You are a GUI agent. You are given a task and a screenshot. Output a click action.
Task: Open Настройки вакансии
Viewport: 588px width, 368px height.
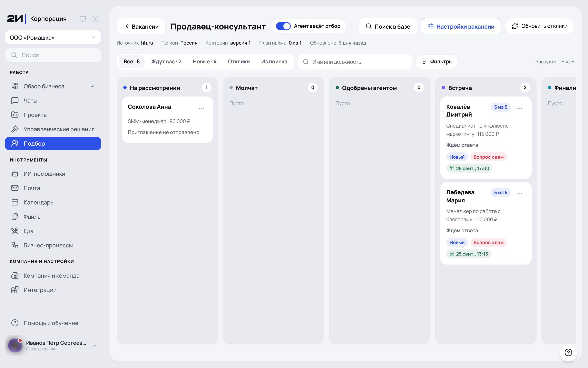click(461, 26)
